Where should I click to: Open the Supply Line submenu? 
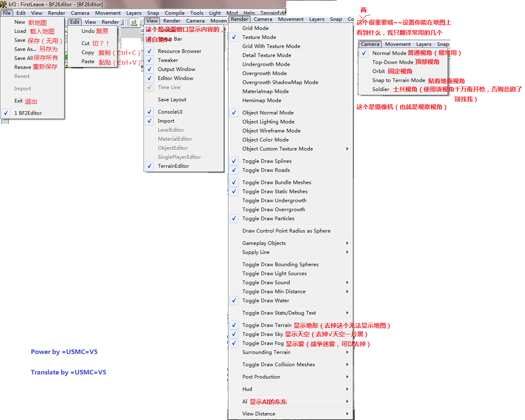(290, 252)
